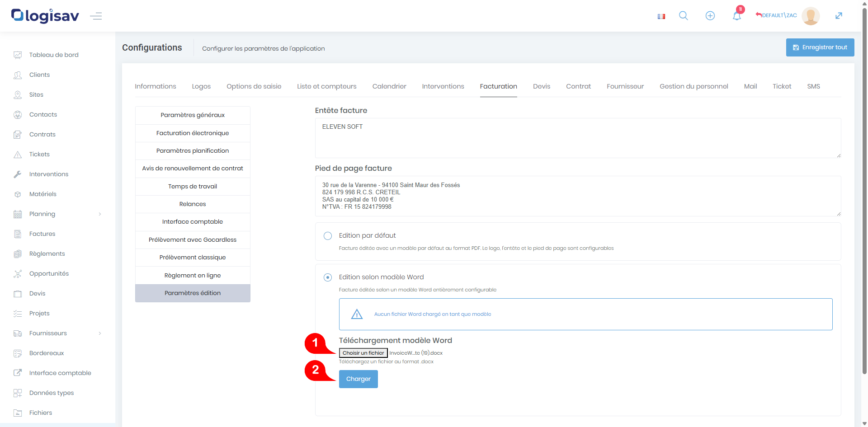
Task: Select the Edition par défaut radio button
Action: click(x=328, y=236)
